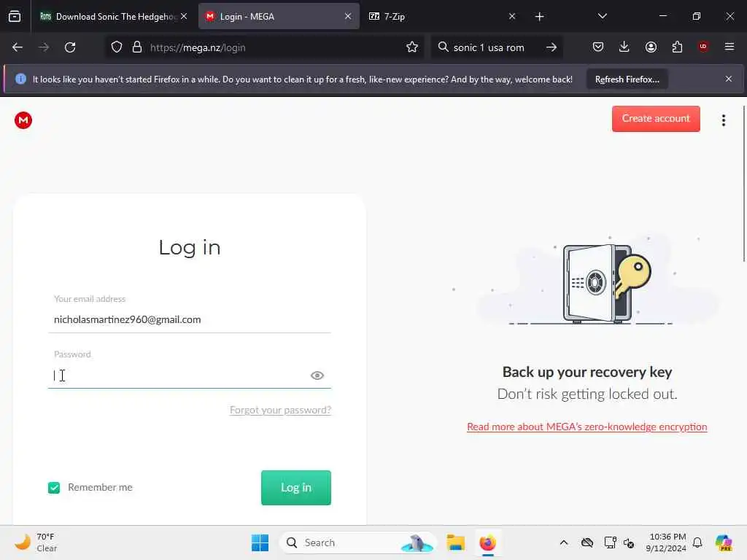The width and height of the screenshot is (747, 560).
Task: Click the network display tray icon
Action: (611, 542)
